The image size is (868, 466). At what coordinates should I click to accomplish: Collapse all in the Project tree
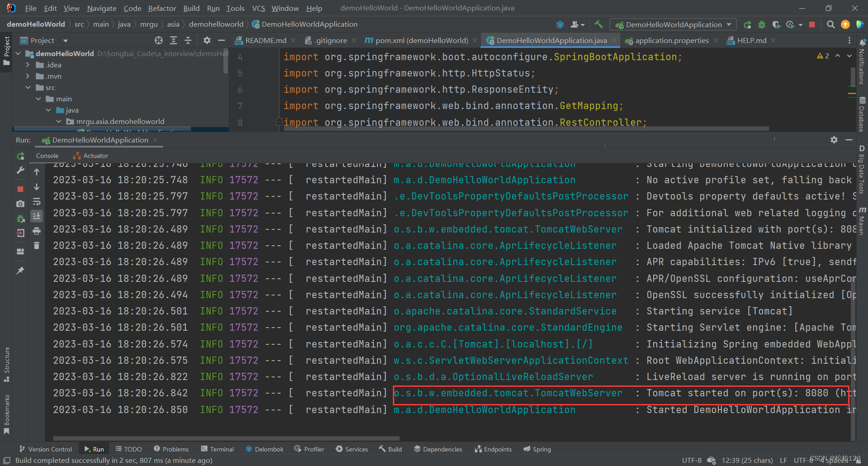pos(188,40)
